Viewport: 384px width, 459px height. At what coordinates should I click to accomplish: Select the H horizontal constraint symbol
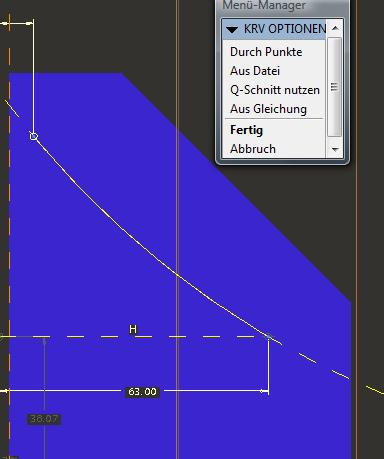click(x=133, y=329)
